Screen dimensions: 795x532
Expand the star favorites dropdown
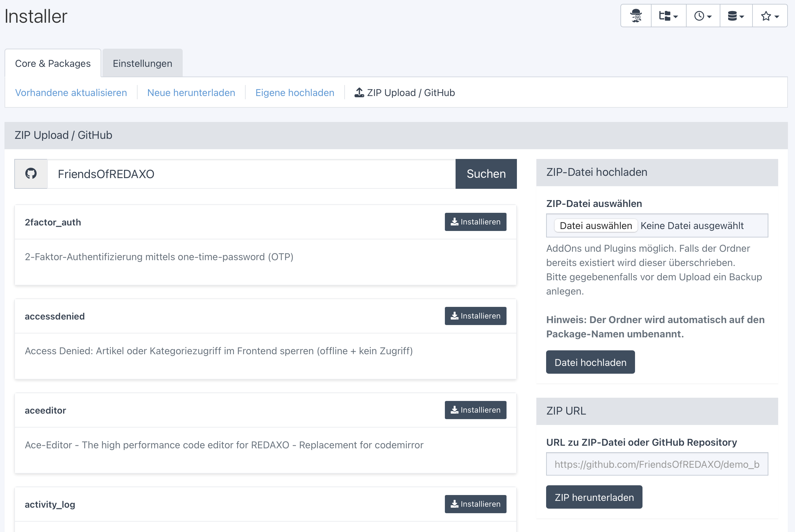tap(770, 16)
